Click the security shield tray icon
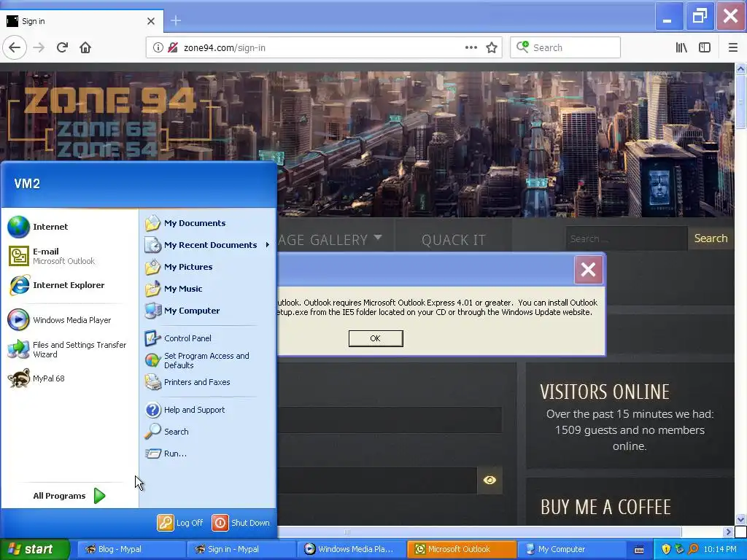 click(x=666, y=550)
